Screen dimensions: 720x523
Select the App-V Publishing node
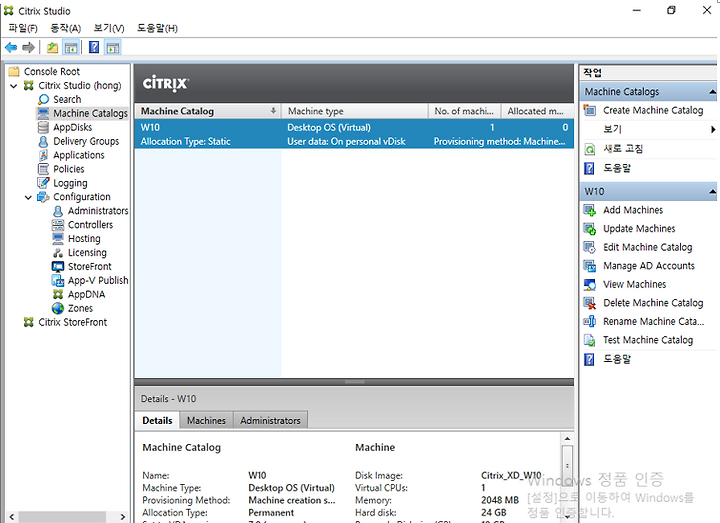[x=98, y=281]
